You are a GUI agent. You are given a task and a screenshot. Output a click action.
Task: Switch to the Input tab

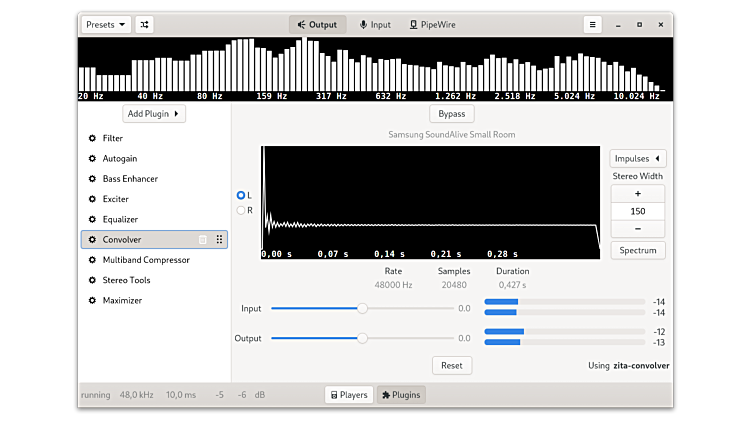point(375,25)
